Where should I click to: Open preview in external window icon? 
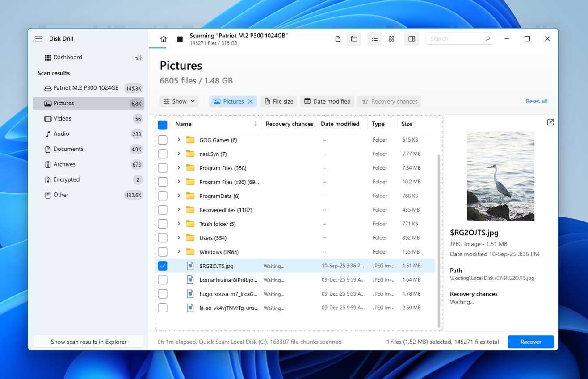550,122
